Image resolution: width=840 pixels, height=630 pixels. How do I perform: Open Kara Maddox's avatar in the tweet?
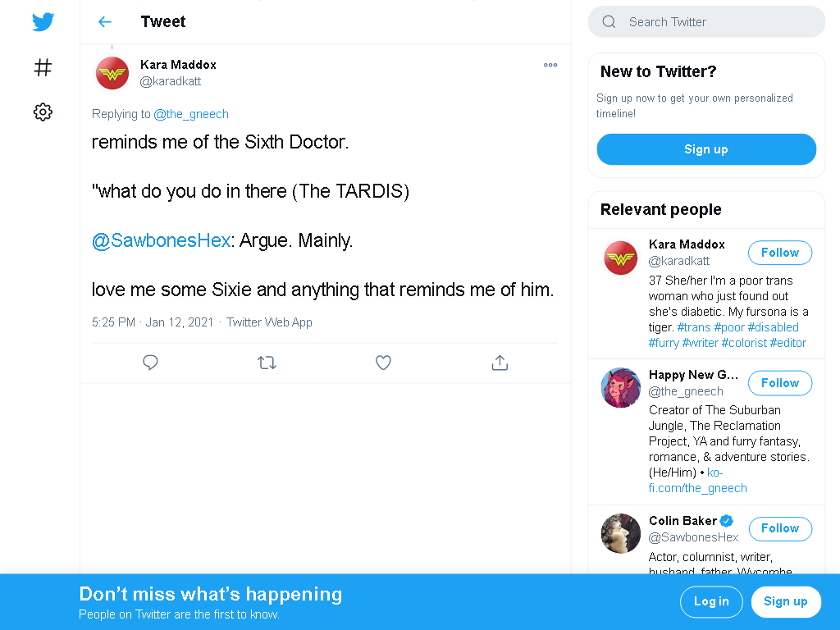tap(112, 73)
